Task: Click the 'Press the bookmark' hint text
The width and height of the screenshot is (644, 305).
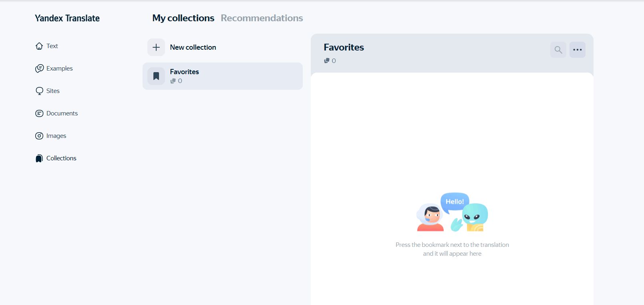Action: (452, 249)
